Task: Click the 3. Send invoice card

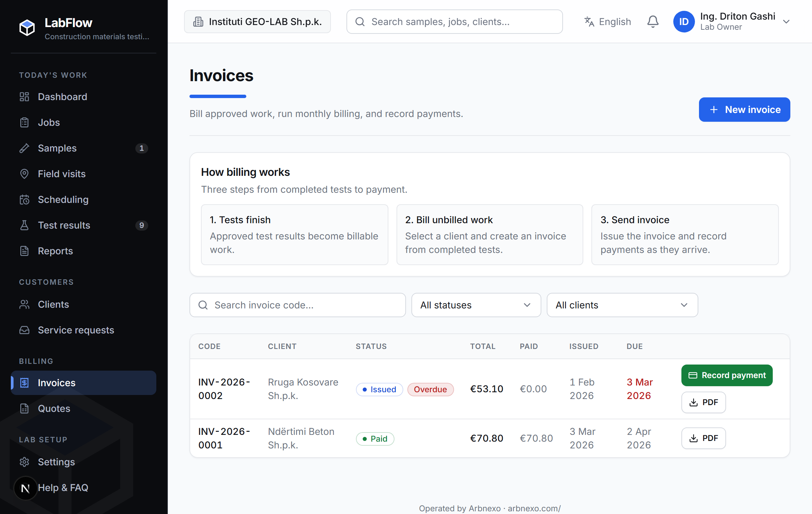Action: [685, 235]
